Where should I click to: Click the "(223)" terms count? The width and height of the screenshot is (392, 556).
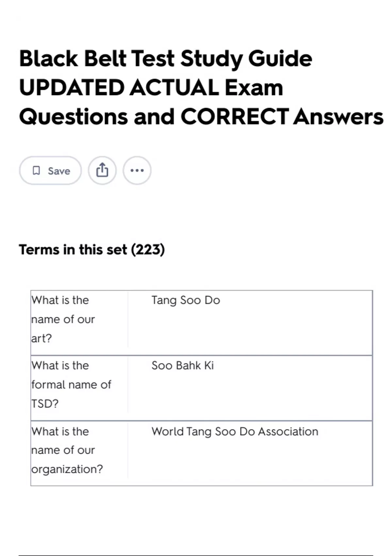pyautogui.click(x=148, y=250)
